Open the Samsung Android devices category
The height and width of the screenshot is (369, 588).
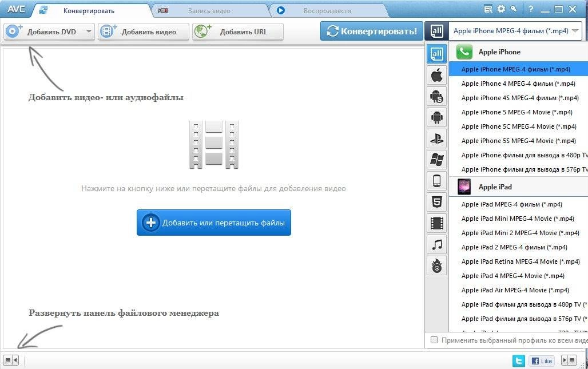pos(436,97)
